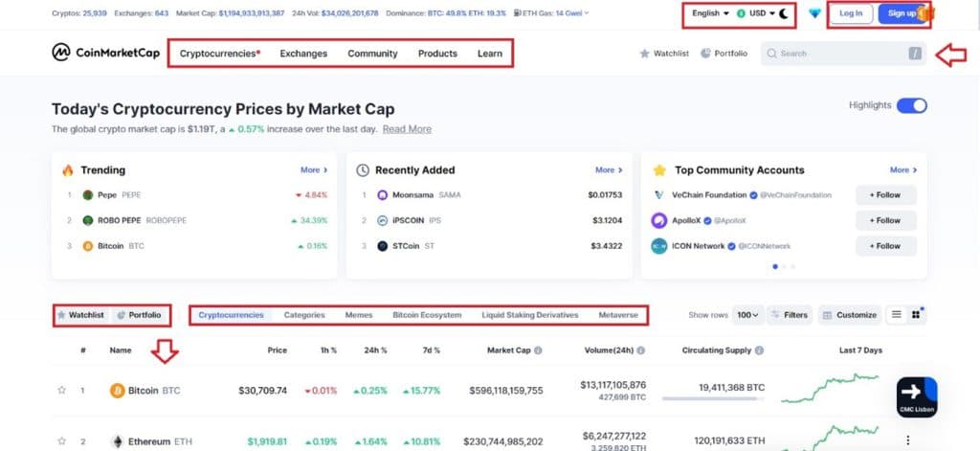This screenshot has width=980, height=451.
Task: Click the search magnifier icon
Action: point(772,54)
